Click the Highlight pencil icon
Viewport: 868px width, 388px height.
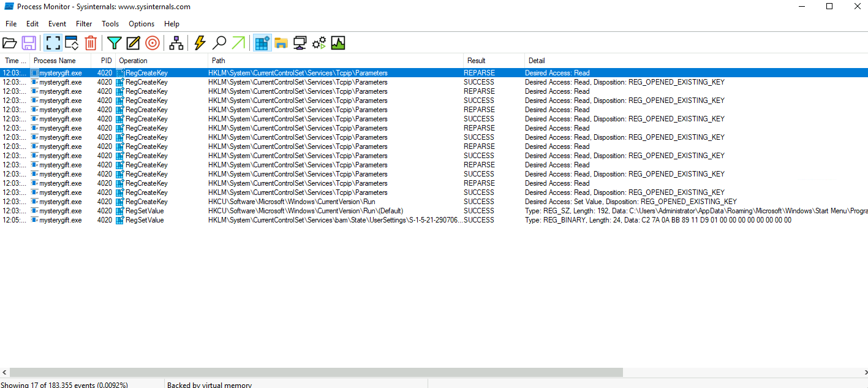click(133, 43)
